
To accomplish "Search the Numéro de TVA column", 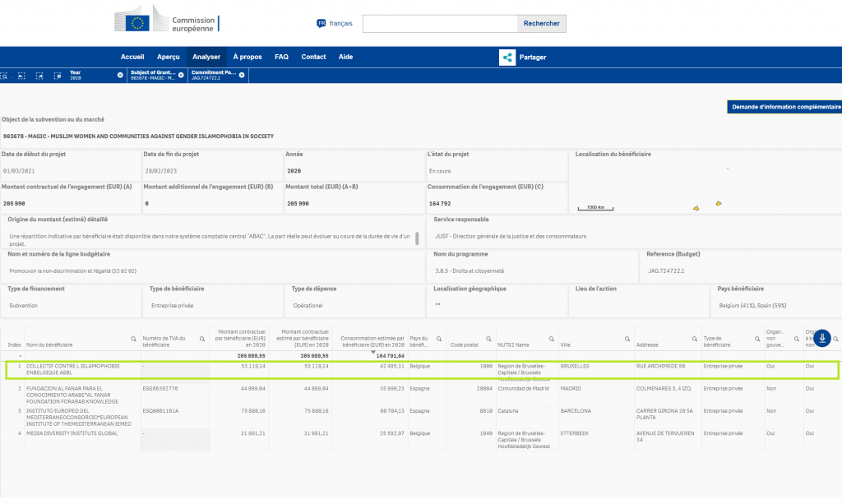I will click(202, 340).
